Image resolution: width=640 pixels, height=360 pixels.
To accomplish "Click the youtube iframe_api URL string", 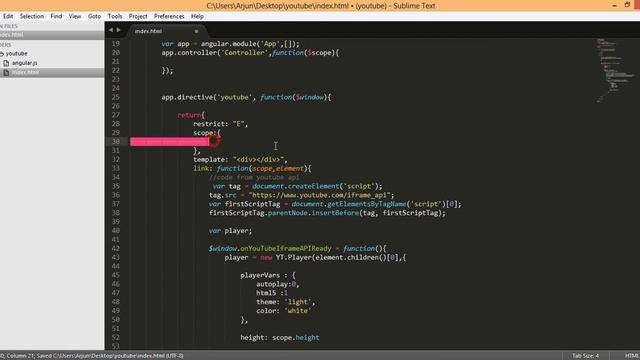I will pyautogui.click(x=320, y=195).
